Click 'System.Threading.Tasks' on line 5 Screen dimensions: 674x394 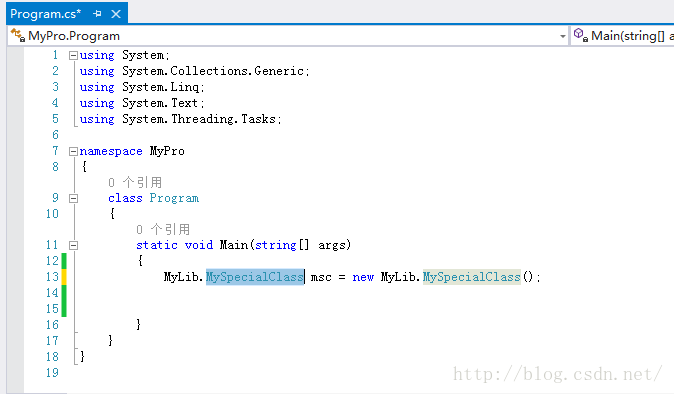[x=199, y=119]
